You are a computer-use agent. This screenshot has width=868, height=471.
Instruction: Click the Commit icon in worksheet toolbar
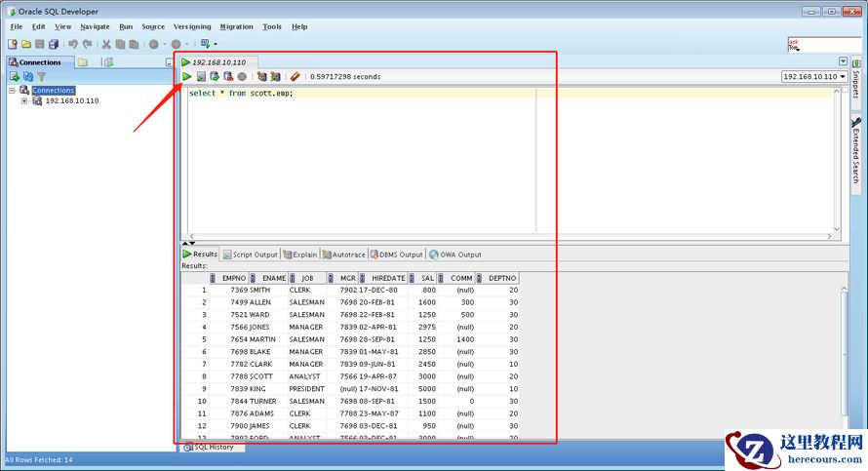click(x=215, y=76)
